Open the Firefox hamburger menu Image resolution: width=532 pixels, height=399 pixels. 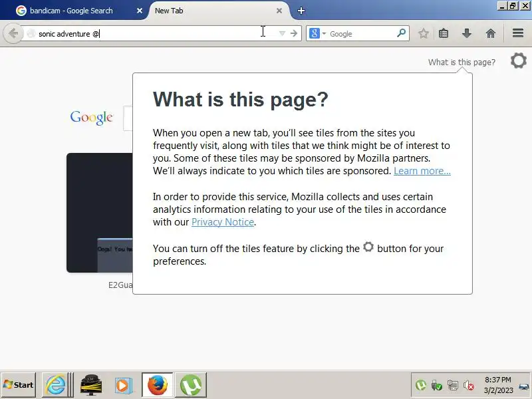pyautogui.click(x=518, y=33)
